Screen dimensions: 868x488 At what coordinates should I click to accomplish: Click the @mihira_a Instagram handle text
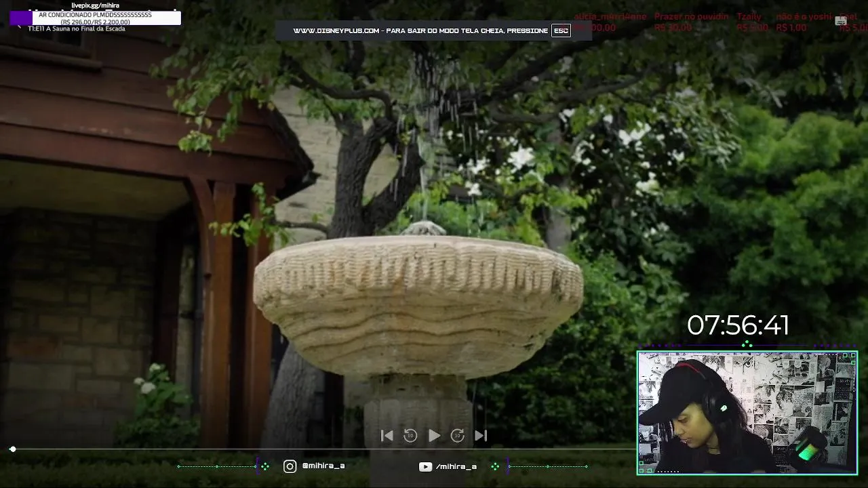323,466
